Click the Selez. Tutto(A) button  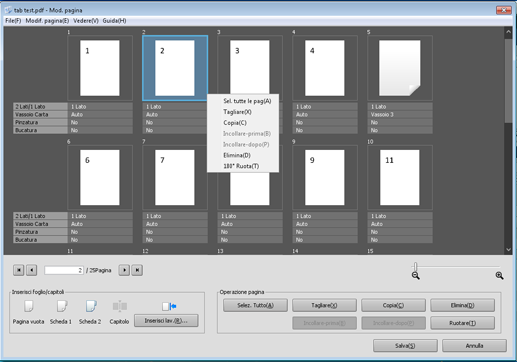click(255, 305)
